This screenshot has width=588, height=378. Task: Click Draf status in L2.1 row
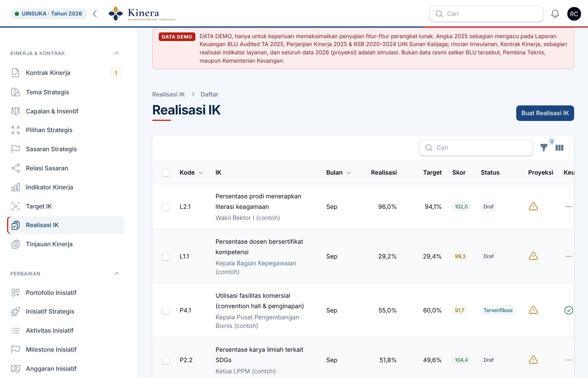click(489, 207)
